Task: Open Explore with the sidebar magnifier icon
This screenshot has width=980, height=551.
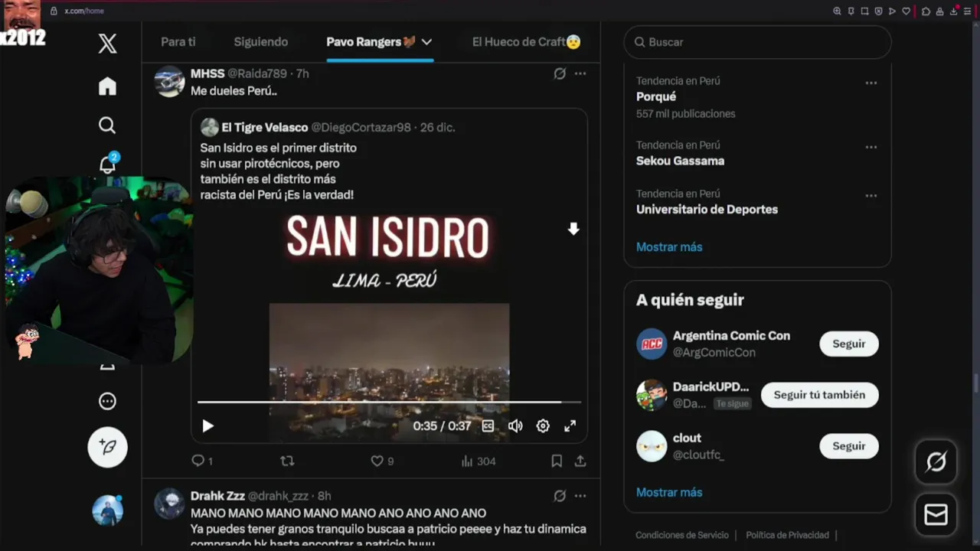Action: [107, 125]
